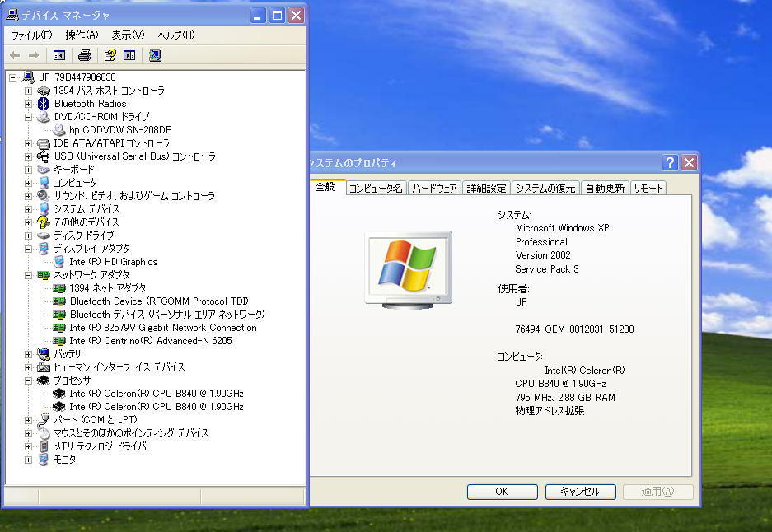Expand the ポート (COM と LPT) node
The width and height of the screenshot is (772, 532).
[28, 420]
